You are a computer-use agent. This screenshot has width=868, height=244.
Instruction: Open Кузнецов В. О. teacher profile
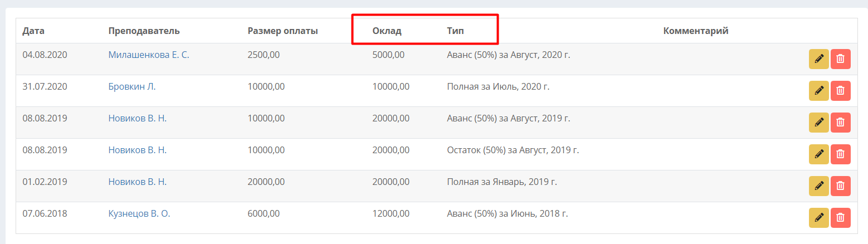click(139, 213)
